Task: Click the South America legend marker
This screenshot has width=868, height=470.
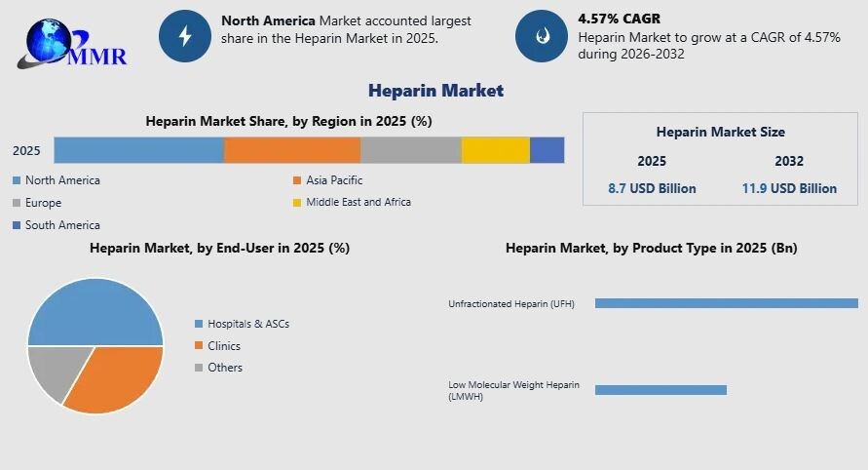Action: click(17, 225)
